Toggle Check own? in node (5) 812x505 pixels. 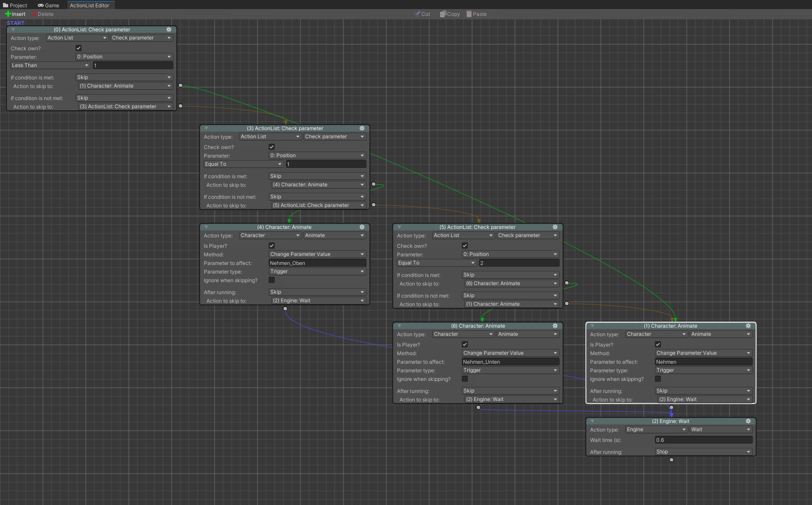(465, 246)
